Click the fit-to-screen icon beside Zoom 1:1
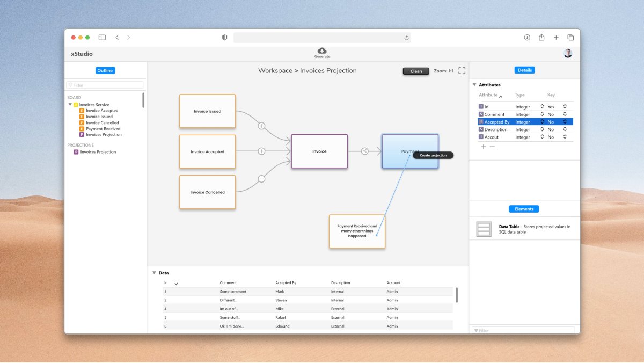The height and width of the screenshot is (363, 644). point(462,70)
